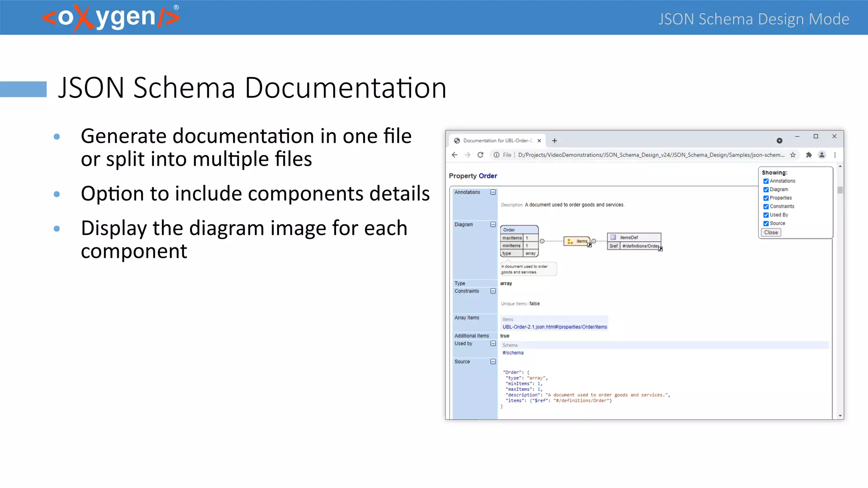Open the browser extensions puzzle icon
Image resolution: width=868 pixels, height=488 pixels.
pyautogui.click(x=809, y=155)
